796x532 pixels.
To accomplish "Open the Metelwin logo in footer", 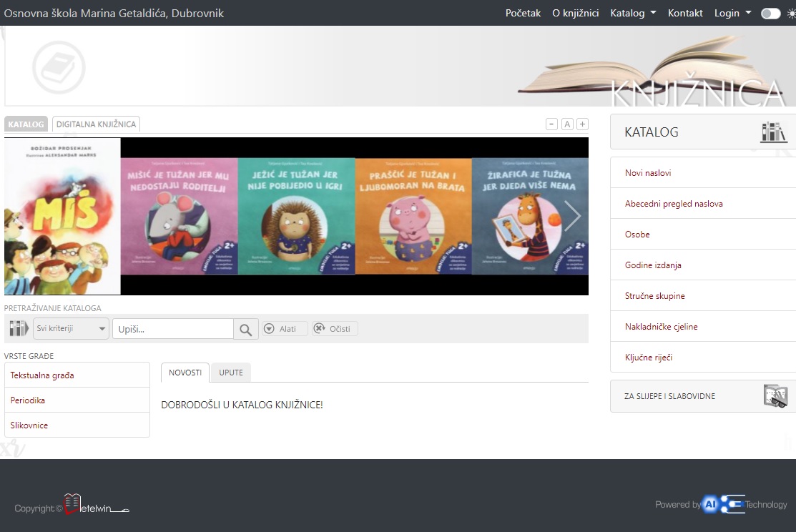I will tap(97, 504).
